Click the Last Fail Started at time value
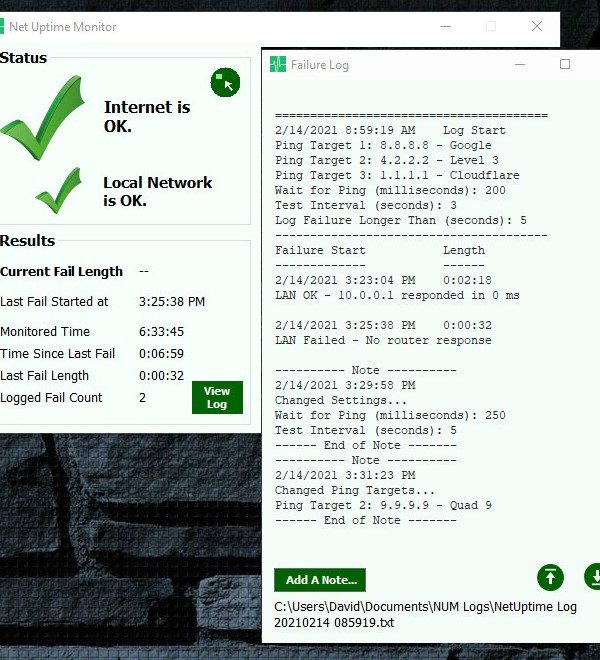 pyautogui.click(x=172, y=301)
